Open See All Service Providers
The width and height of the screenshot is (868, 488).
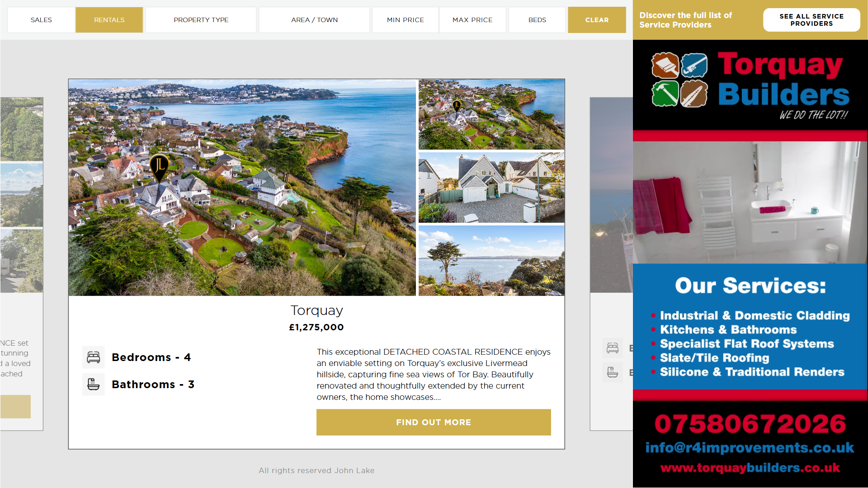pyautogui.click(x=811, y=20)
